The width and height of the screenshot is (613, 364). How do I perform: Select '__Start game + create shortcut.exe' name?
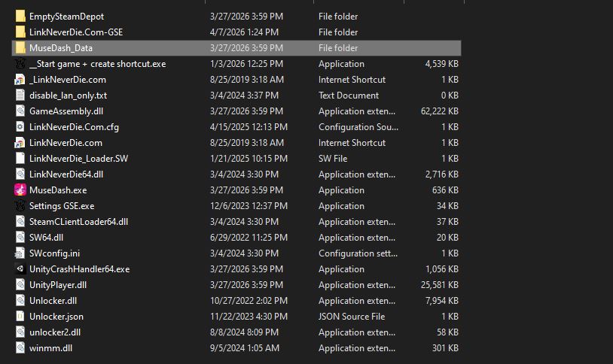click(98, 64)
